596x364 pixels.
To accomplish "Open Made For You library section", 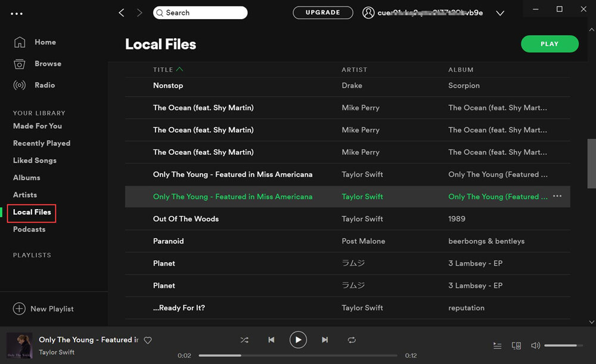I will tap(37, 126).
